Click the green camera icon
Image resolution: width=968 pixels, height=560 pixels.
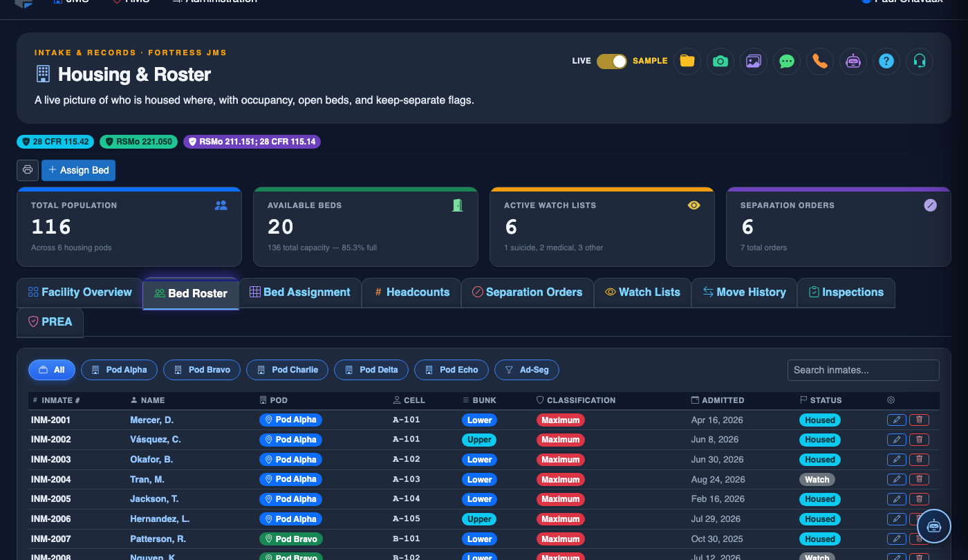pyautogui.click(x=720, y=61)
